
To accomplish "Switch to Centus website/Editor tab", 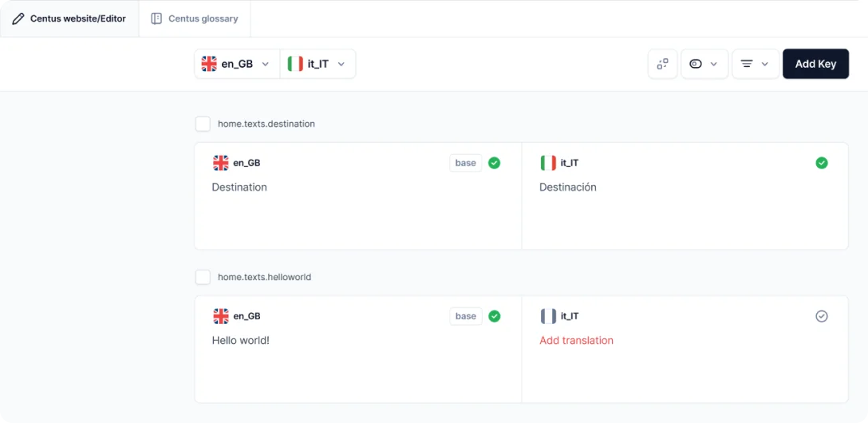I will (x=69, y=18).
